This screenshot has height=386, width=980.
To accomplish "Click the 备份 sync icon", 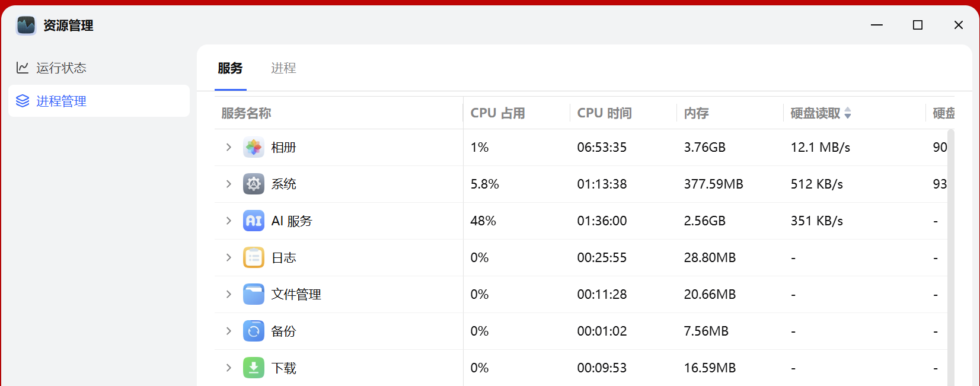I will click(x=254, y=331).
